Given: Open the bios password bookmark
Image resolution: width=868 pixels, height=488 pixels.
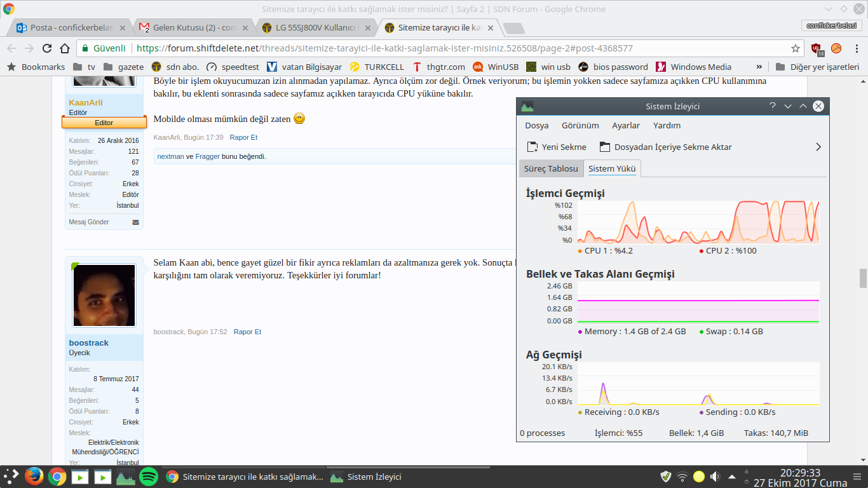Looking at the screenshot, I should coord(613,67).
